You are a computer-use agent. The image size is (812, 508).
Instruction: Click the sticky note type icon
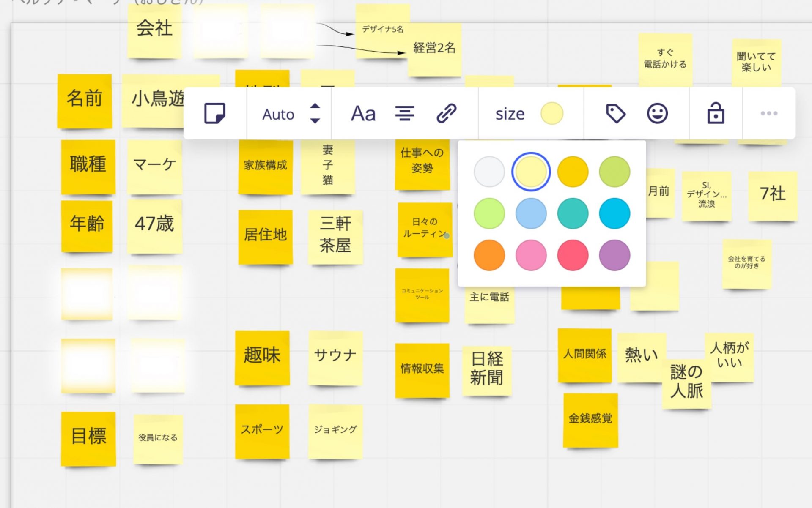point(215,113)
